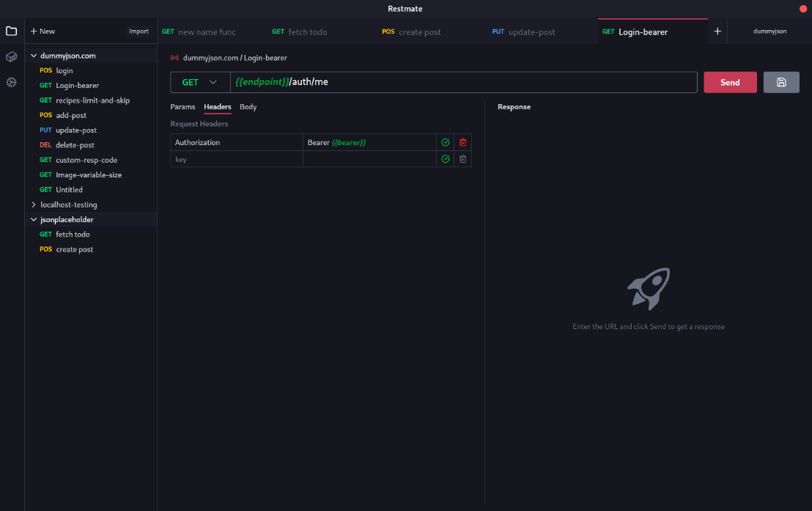Switch to the create post tab
812x511 pixels.
tap(432, 32)
